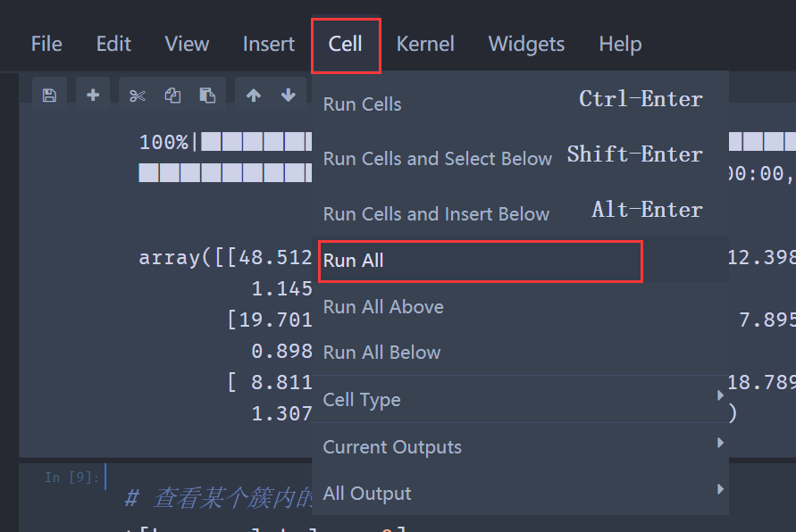This screenshot has width=796, height=532.
Task: Click the 100% progress output text
Action: pyautogui.click(x=163, y=142)
